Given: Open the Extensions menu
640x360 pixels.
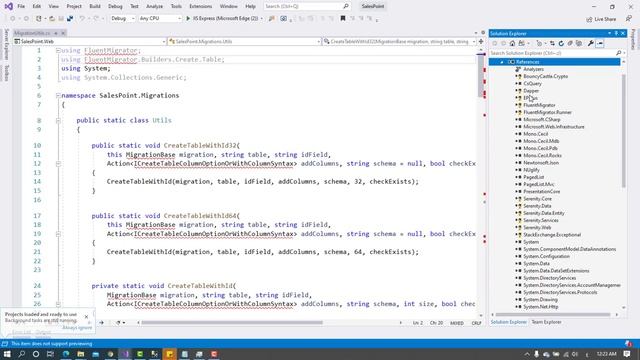Looking at the screenshot, I should click(200, 7).
